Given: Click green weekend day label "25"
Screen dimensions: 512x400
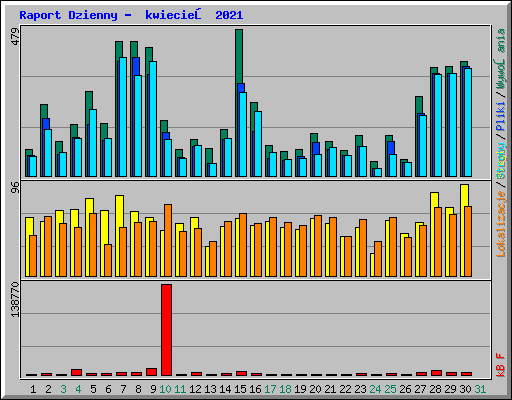Looking at the screenshot, I should (390, 389).
